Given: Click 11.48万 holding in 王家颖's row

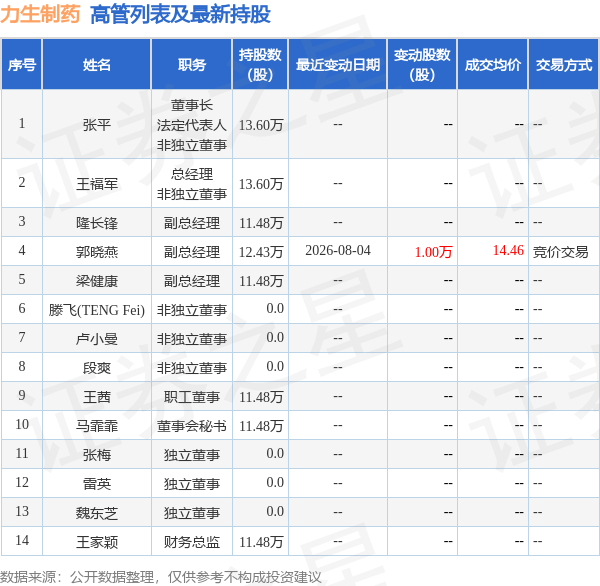Looking at the screenshot, I should coord(261,542).
